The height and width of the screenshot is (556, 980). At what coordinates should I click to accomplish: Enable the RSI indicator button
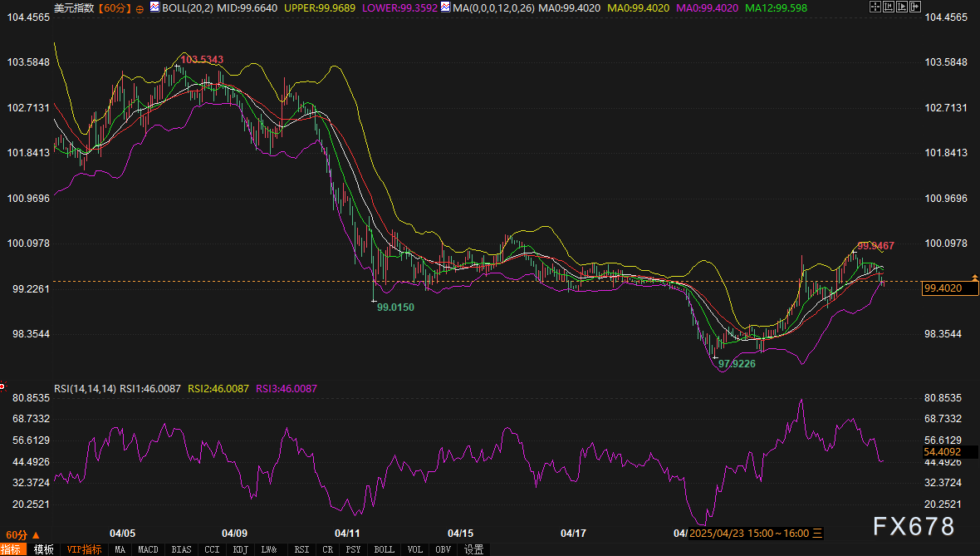pyautogui.click(x=301, y=549)
